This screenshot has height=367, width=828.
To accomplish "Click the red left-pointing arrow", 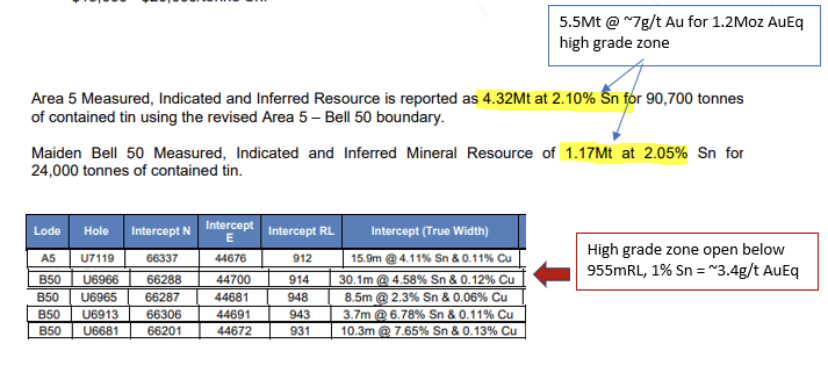I will pyautogui.click(x=552, y=274).
